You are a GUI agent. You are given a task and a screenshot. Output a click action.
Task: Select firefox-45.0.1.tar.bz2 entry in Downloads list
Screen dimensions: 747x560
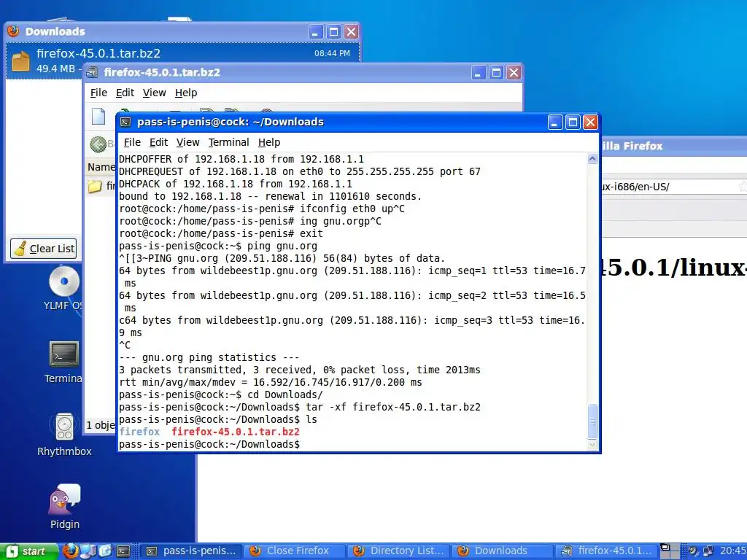pos(182,61)
